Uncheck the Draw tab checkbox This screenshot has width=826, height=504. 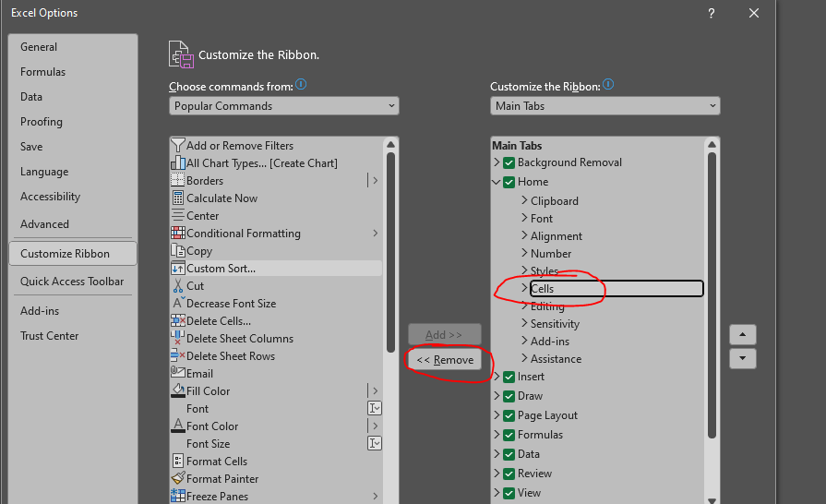click(509, 397)
